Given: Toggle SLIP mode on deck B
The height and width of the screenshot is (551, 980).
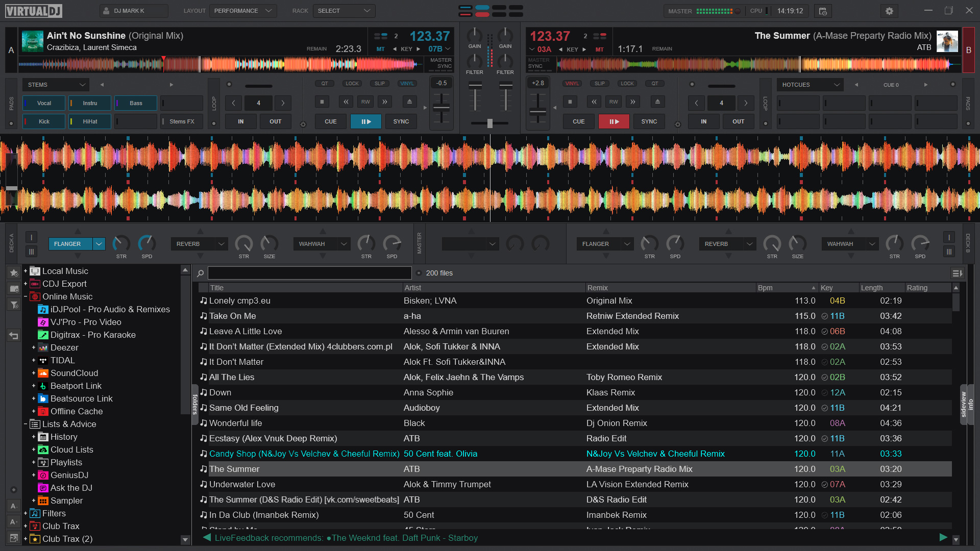Looking at the screenshot, I should [599, 84].
